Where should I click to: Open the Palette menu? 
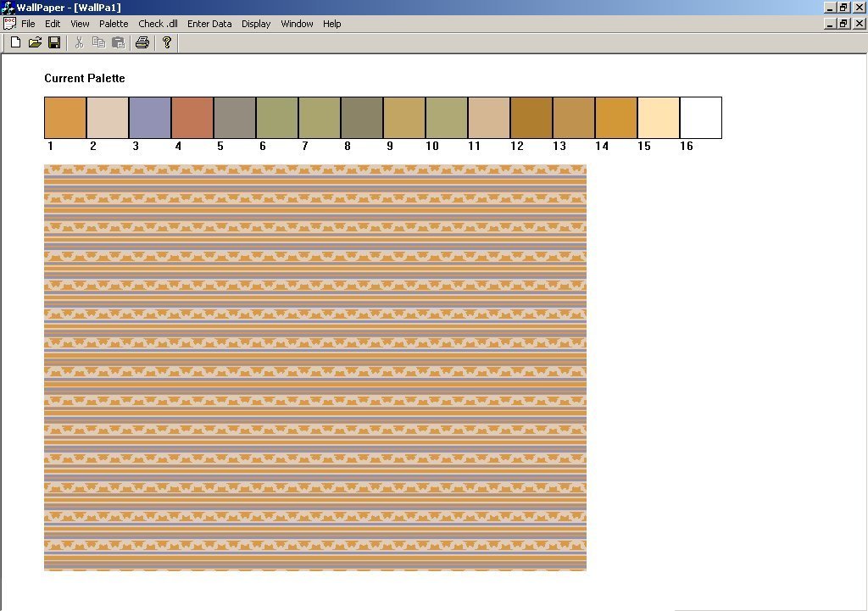(114, 24)
